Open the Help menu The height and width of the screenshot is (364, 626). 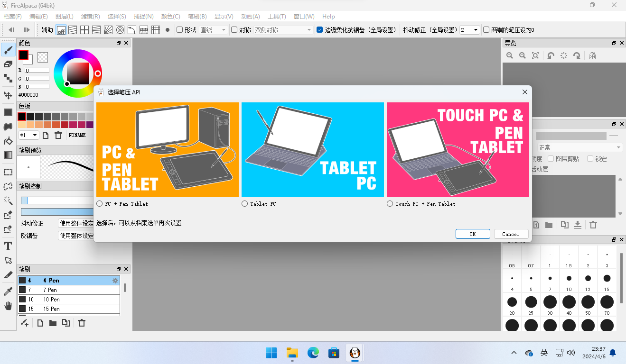coord(328,16)
